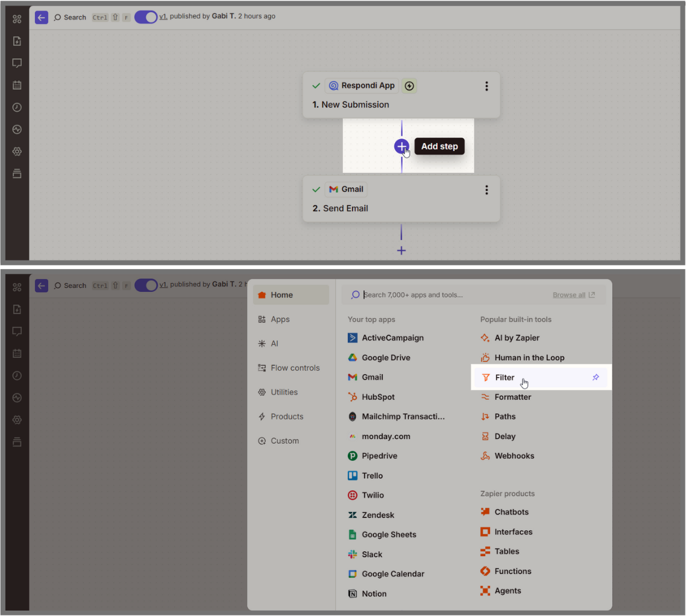Choose Filter from built-in tools
Image resolution: width=686 pixels, height=616 pixels.
pyautogui.click(x=541, y=377)
